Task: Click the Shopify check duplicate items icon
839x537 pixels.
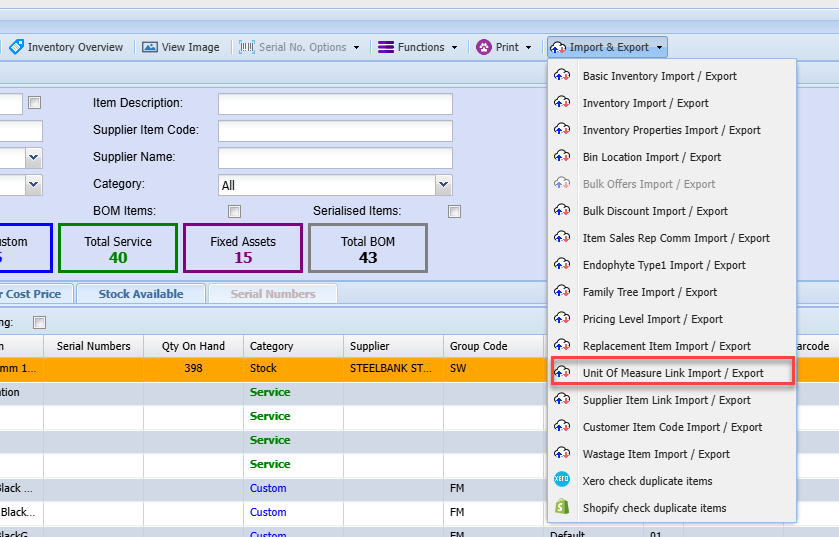Action: point(562,508)
